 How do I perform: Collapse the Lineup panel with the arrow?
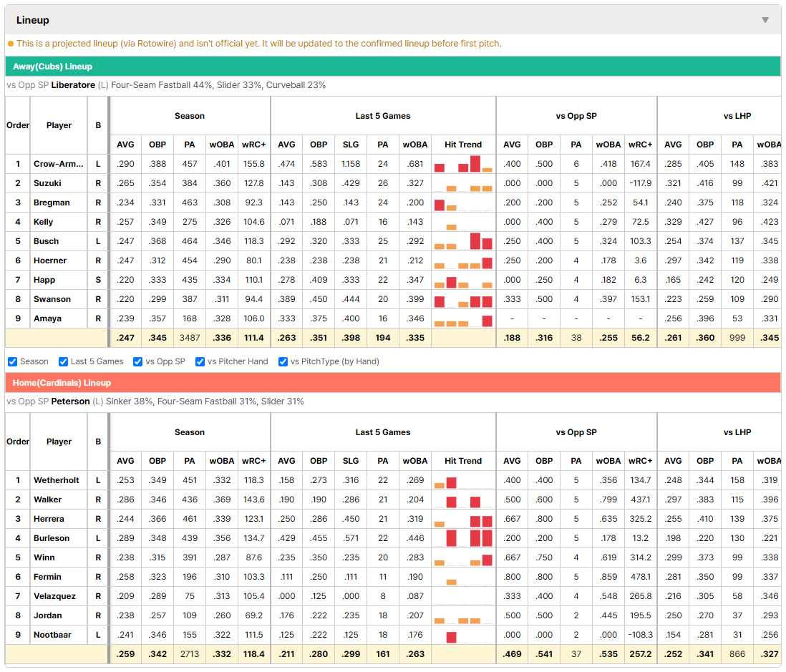765,20
